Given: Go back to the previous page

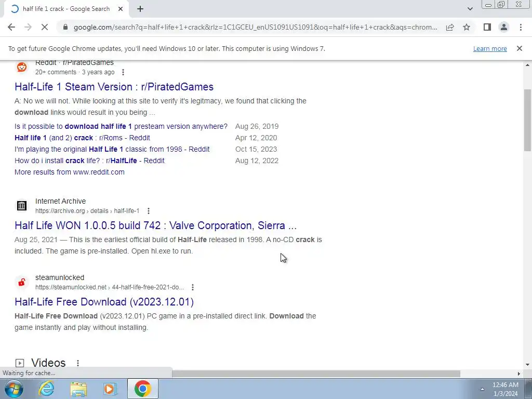Looking at the screenshot, I should point(11,27).
